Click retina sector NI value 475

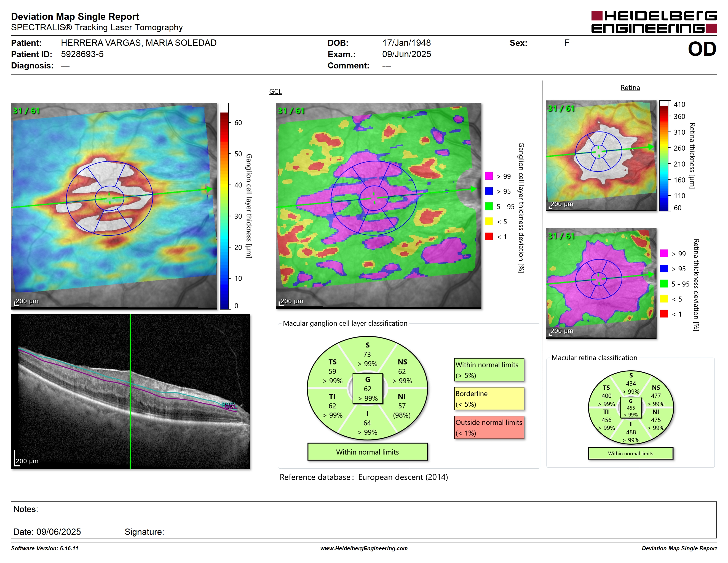pos(656,420)
